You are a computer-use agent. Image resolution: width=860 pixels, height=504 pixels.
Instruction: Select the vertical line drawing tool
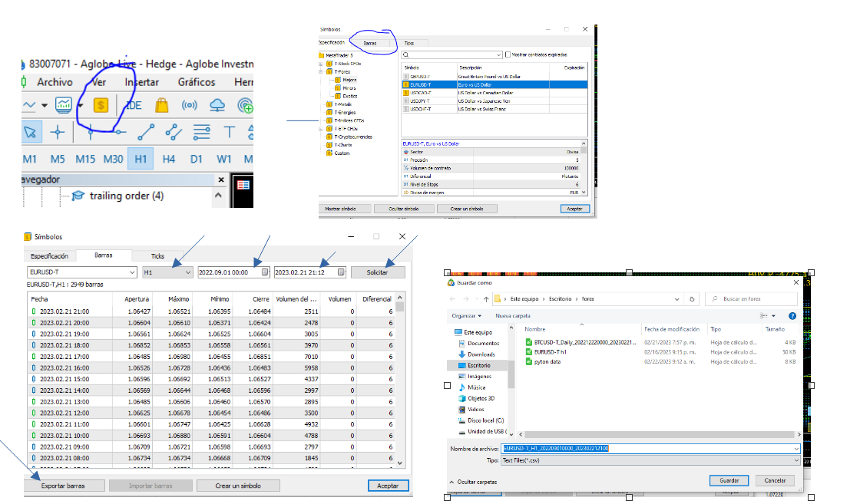click(x=91, y=132)
